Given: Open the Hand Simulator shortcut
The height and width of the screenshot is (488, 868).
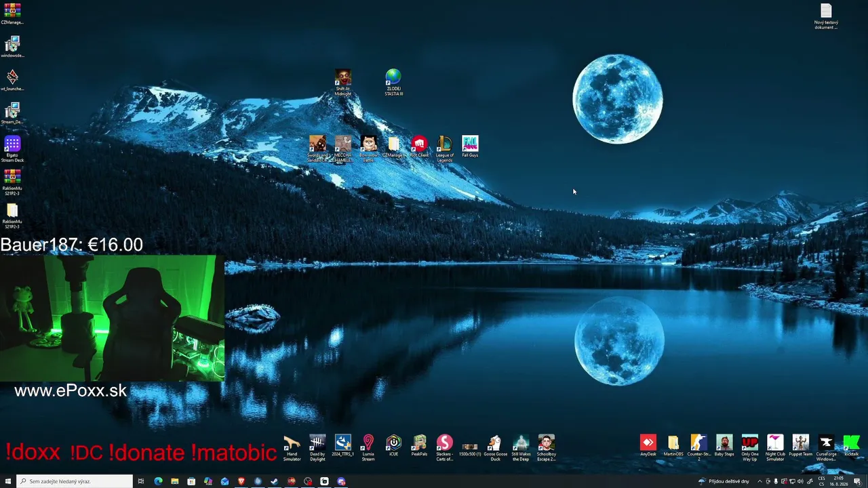Looking at the screenshot, I should coord(292,448).
